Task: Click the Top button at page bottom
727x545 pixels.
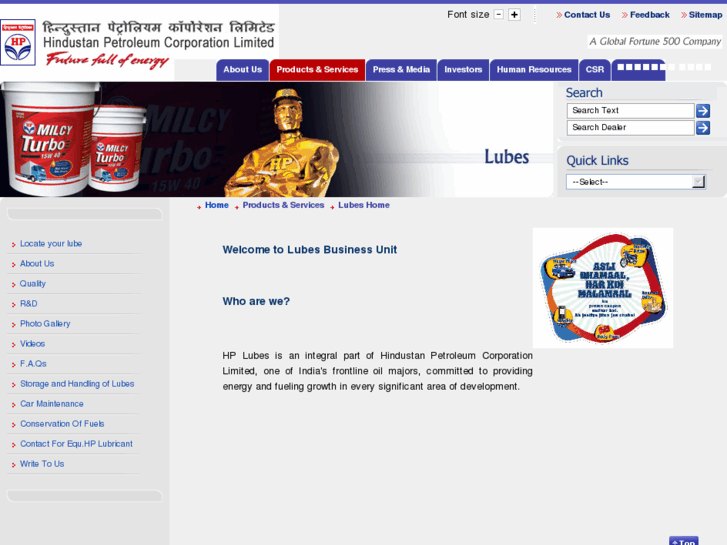Action: [x=684, y=541]
